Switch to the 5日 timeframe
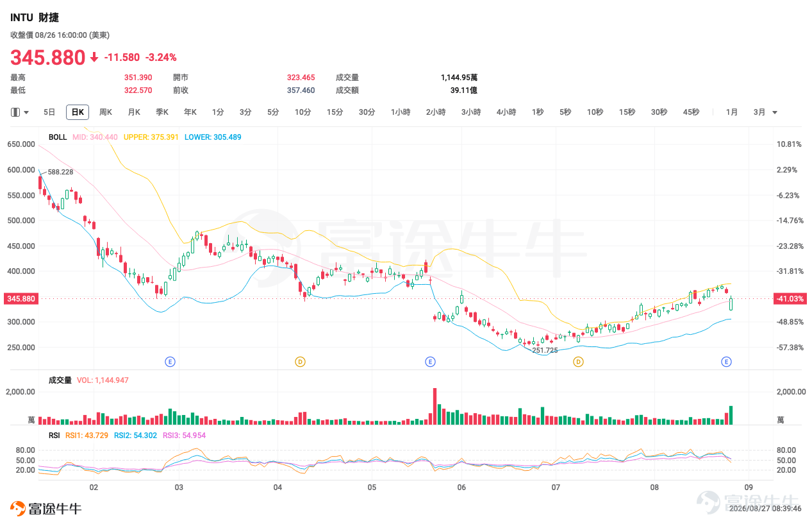 (x=49, y=112)
